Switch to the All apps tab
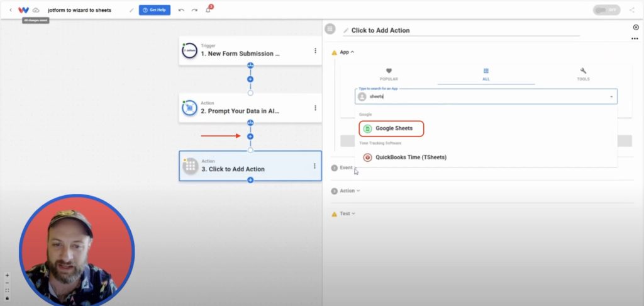The height and width of the screenshot is (306, 644). click(486, 74)
